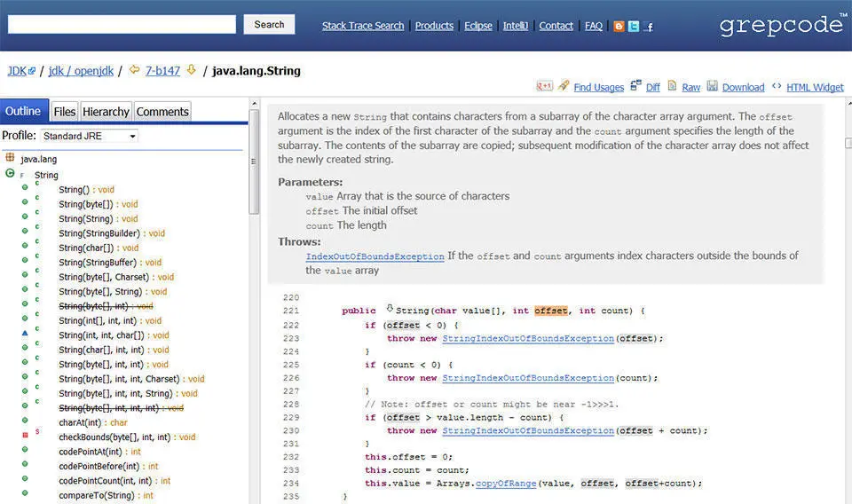
Task: Click the outline panel vertical scrollbar
Action: coord(254,161)
